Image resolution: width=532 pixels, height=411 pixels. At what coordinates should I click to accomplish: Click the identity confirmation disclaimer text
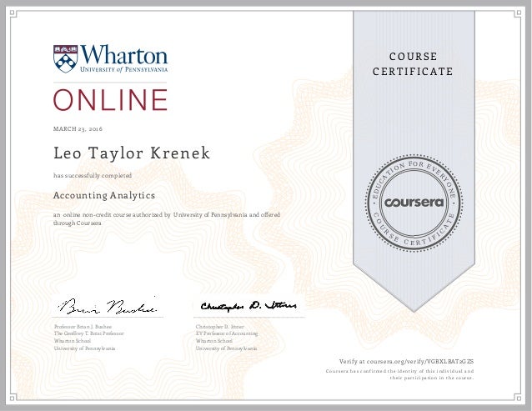399,374
